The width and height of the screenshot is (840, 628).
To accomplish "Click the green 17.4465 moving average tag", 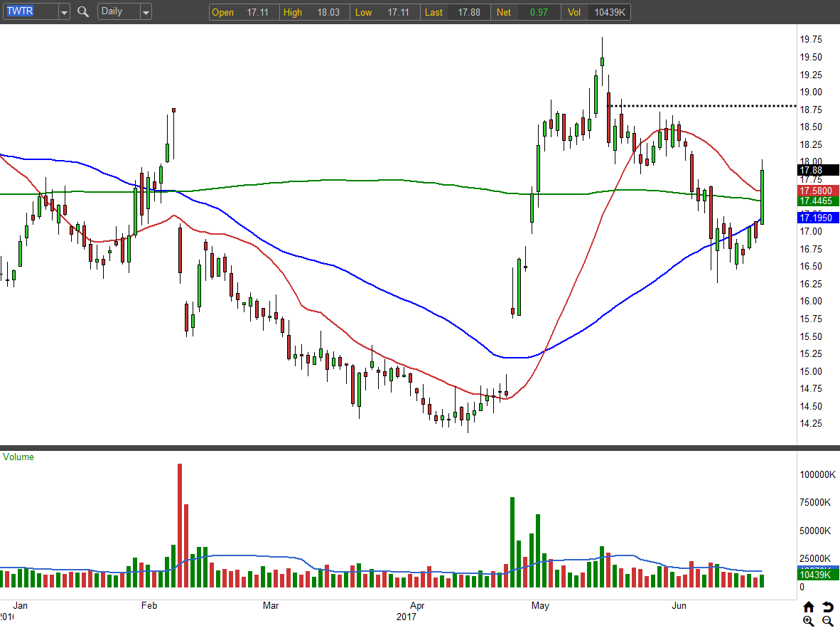I will pos(817,201).
